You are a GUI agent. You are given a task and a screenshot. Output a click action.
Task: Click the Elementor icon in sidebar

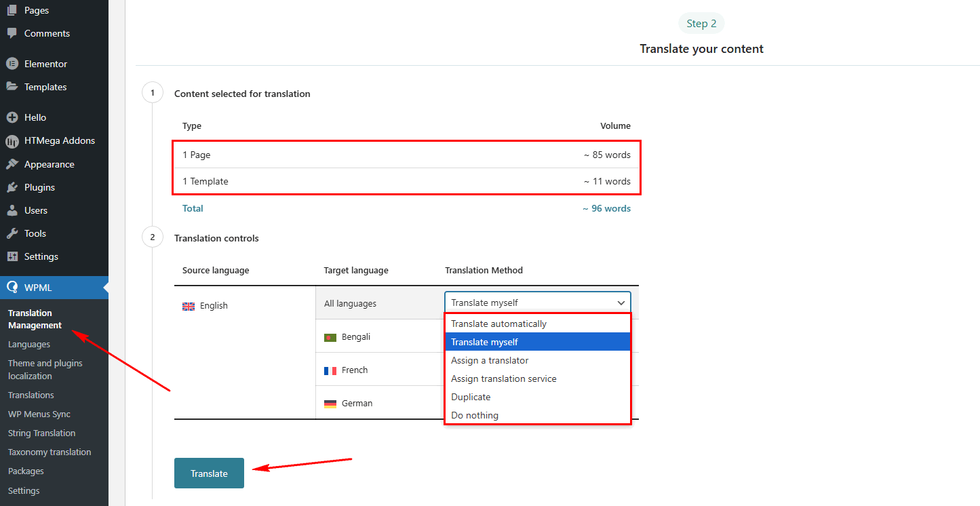[12, 64]
